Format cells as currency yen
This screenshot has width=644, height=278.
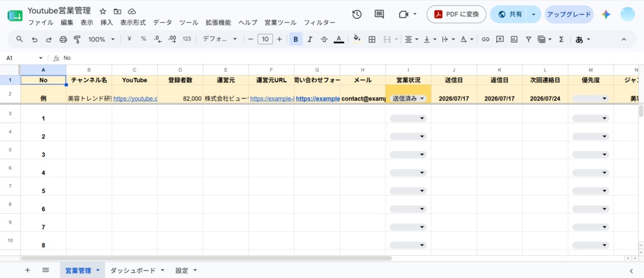pos(130,39)
